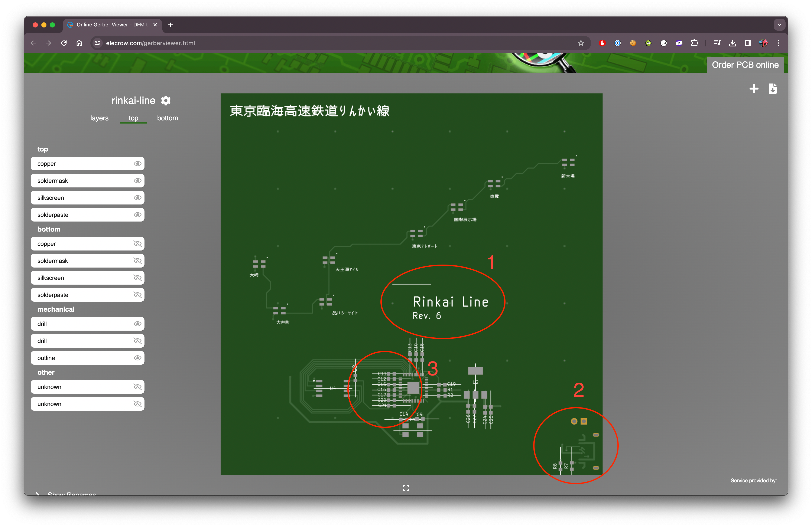Viewport: 812px width, 527px height.
Task: Open browser home page
Action: coord(79,43)
